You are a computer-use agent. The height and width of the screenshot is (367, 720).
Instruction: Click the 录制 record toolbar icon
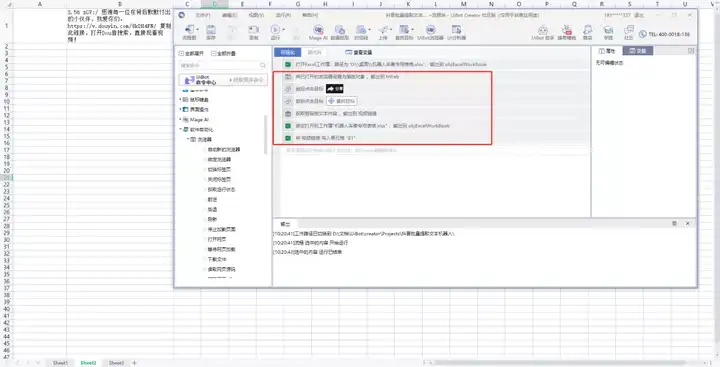(x=253, y=29)
